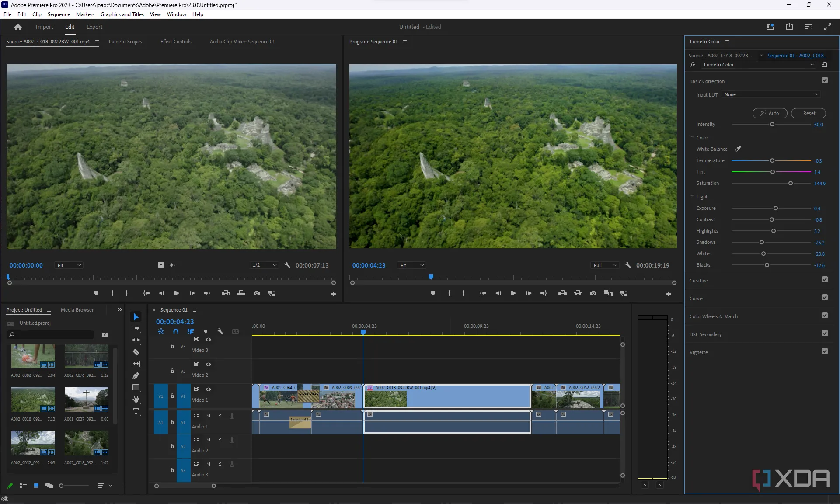Open Lumetri Color panel menu
This screenshot has width=840, height=504.
click(727, 42)
